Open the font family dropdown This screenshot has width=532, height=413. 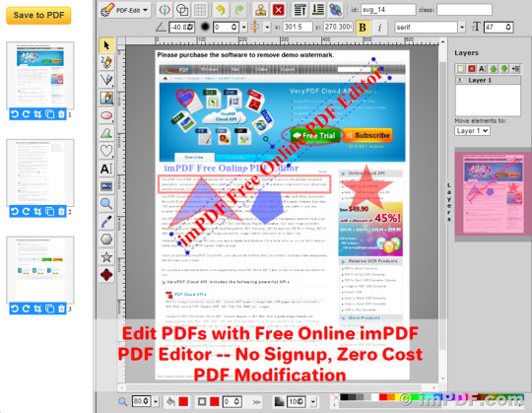[x=462, y=28]
